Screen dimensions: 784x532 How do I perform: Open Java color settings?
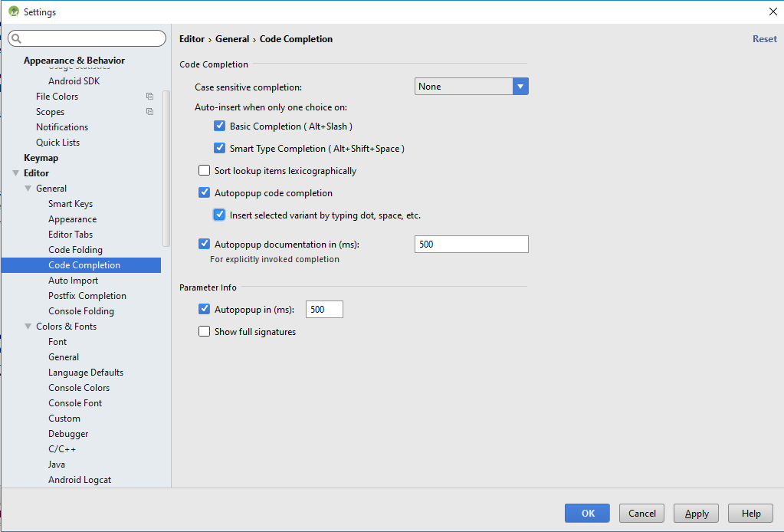(57, 465)
